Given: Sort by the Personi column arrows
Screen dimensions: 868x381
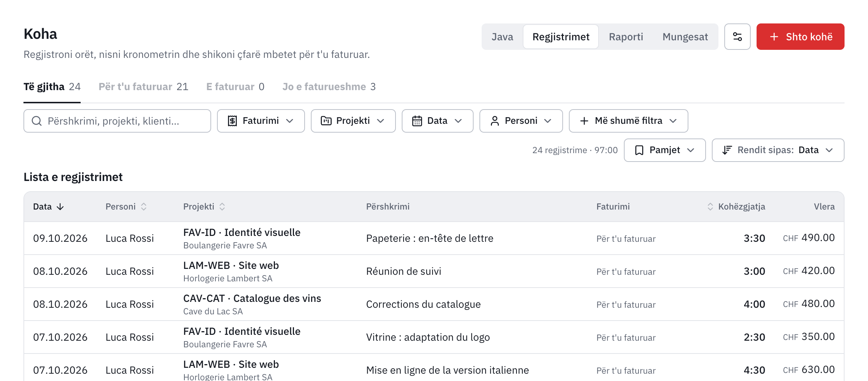Looking at the screenshot, I should [x=144, y=207].
